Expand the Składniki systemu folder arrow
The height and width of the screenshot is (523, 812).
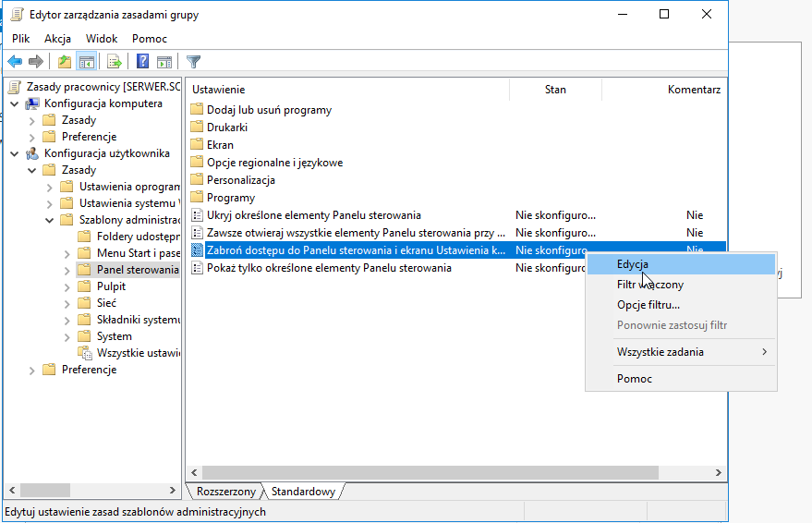[67, 321]
